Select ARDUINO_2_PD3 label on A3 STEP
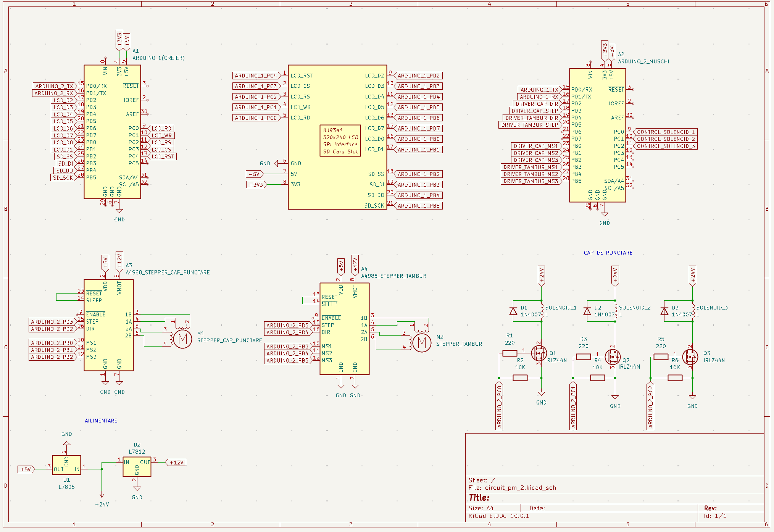 pyautogui.click(x=53, y=322)
